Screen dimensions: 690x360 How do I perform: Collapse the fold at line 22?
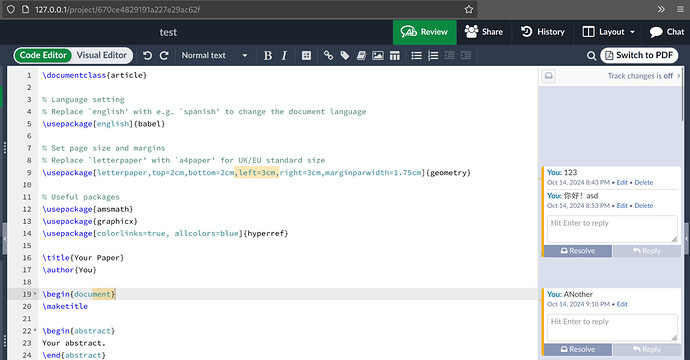35,331
